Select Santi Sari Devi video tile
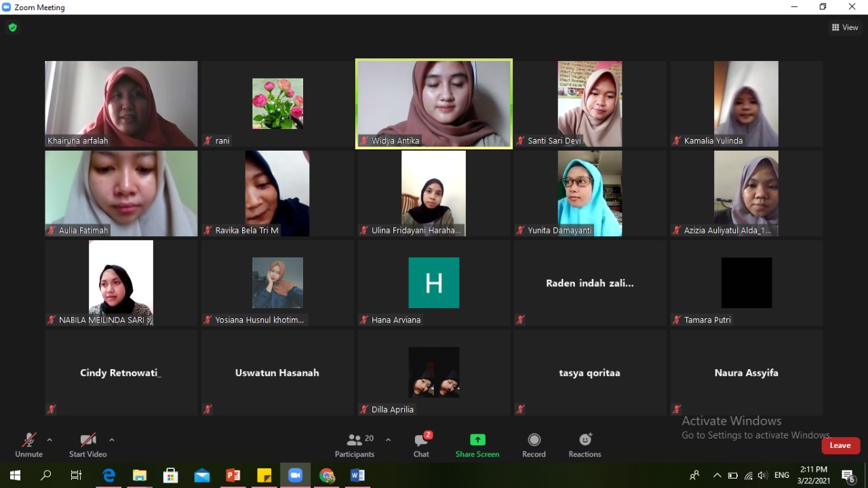The width and height of the screenshot is (868, 488). (x=590, y=104)
